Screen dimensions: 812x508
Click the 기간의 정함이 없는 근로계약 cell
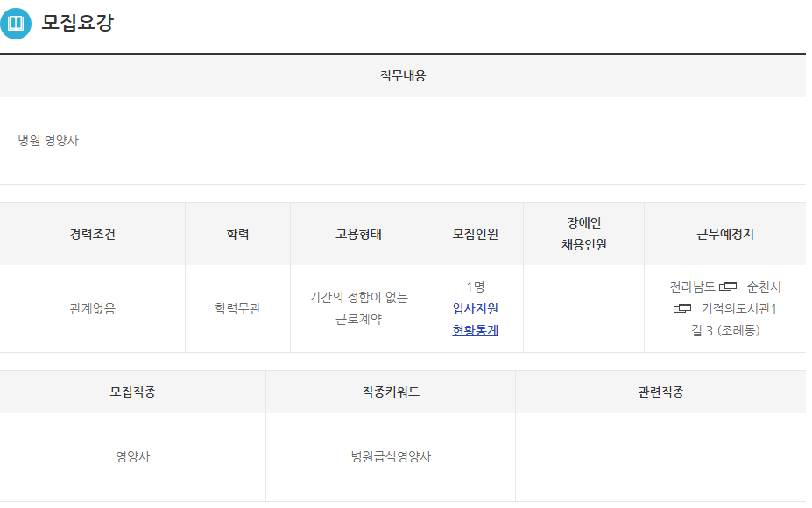pyautogui.click(x=358, y=308)
